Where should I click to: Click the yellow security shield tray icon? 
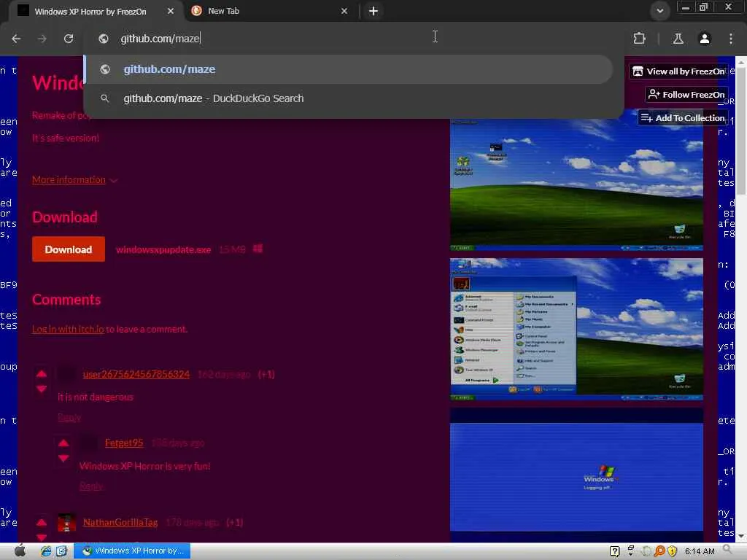(x=672, y=551)
